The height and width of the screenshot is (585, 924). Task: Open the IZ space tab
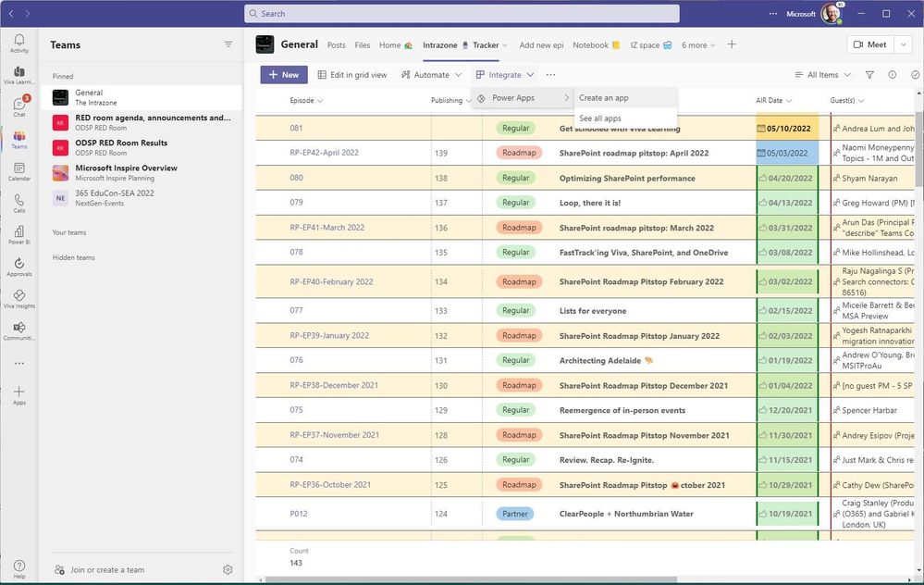(651, 44)
